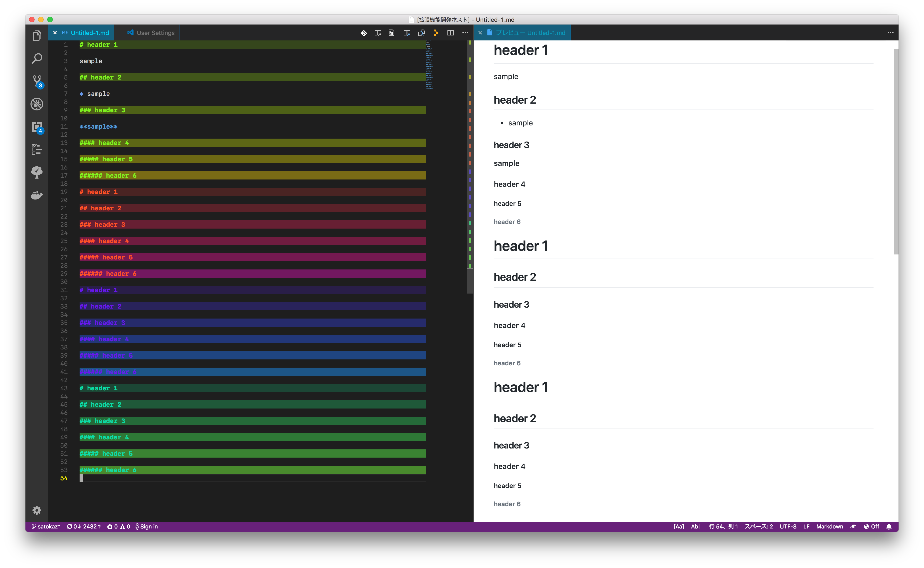The height and width of the screenshot is (568, 924).
Task: Toggle the Ab| status bar item
Action: (695, 526)
